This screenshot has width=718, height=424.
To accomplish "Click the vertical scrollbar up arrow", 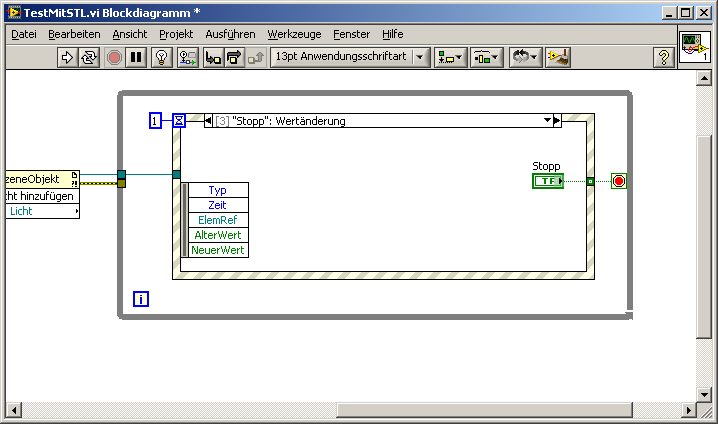I will click(x=704, y=78).
